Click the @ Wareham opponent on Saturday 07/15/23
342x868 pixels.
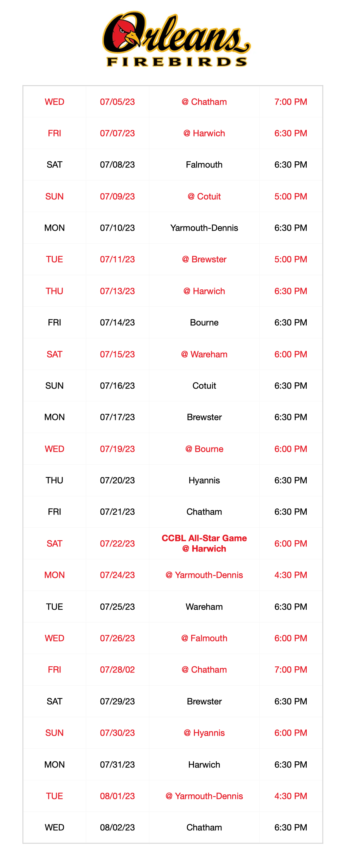coord(204,354)
